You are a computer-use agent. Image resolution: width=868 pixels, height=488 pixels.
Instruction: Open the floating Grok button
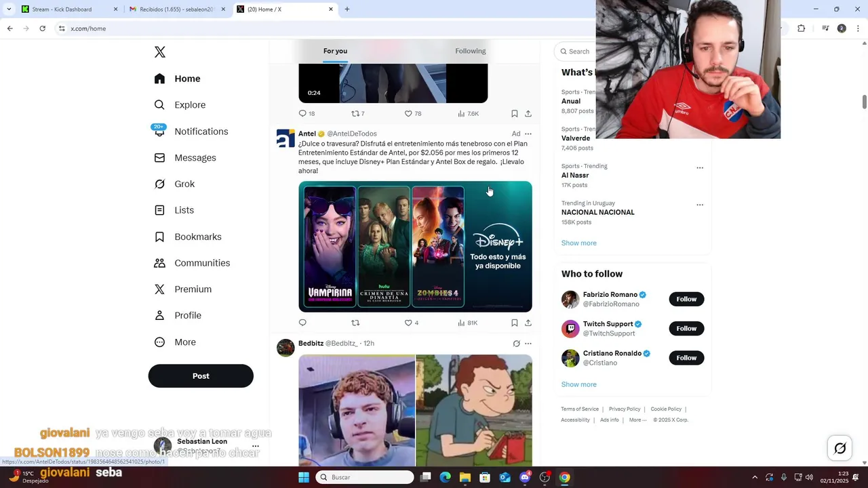click(840, 448)
